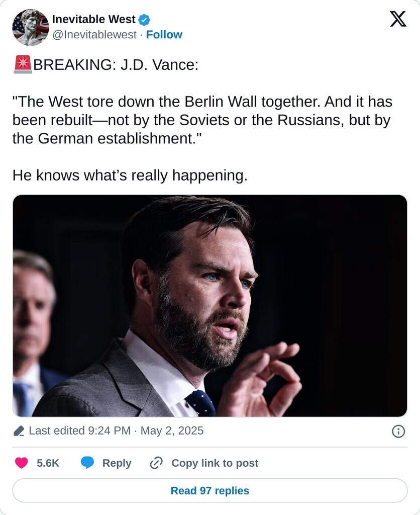
Task: Click the heart like icon
Action: (21, 463)
